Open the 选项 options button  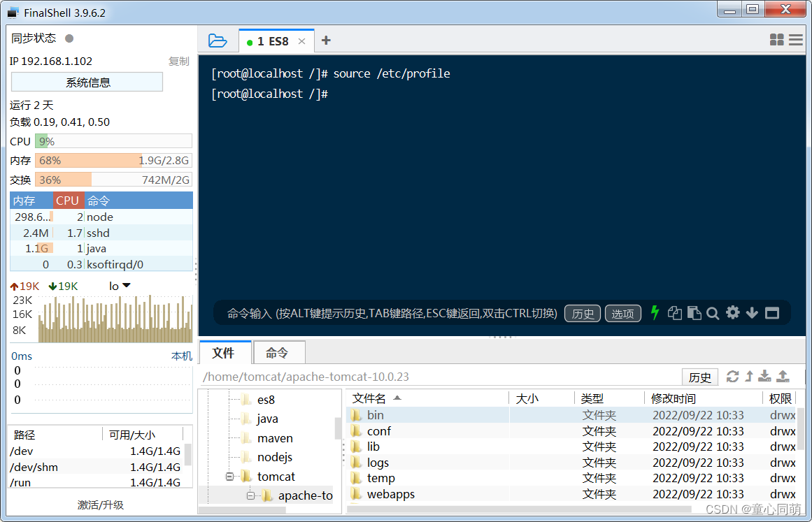click(623, 314)
